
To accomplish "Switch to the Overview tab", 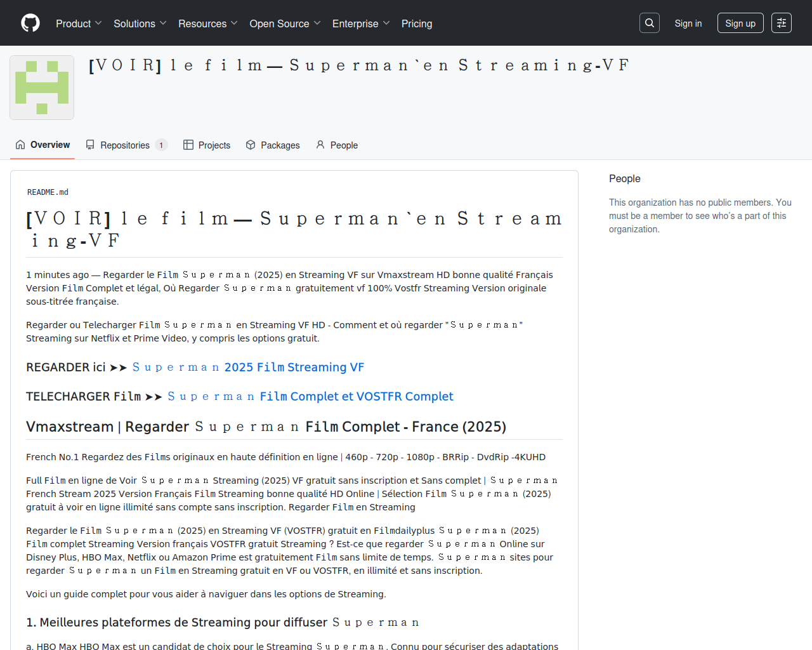I will pyautogui.click(x=43, y=145).
